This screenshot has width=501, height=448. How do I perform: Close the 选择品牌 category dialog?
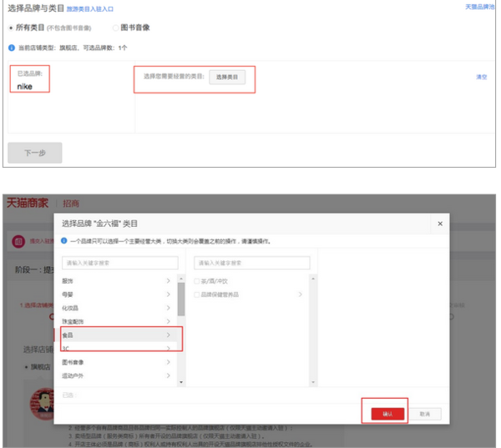(440, 224)
